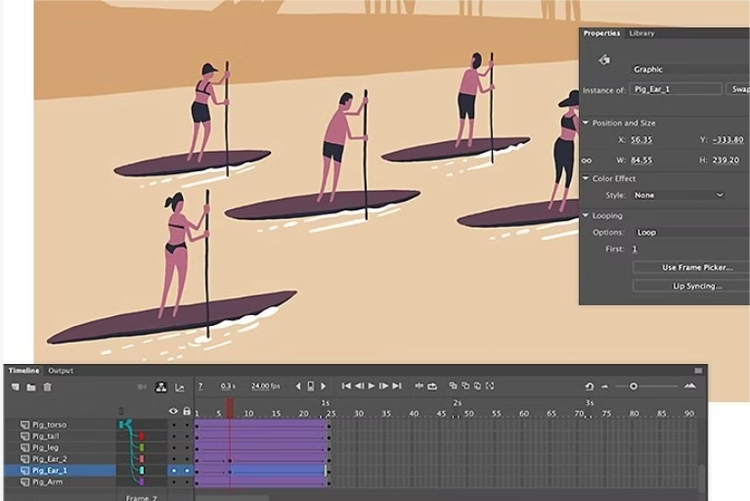The width and height of the screenshot is (750, 501).
Task: Collapse the Looping section
Action: (586, 215)
